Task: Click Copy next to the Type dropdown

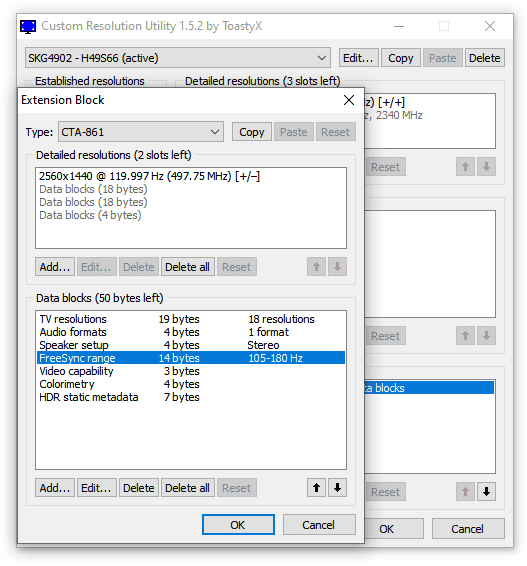Action: 252,132
